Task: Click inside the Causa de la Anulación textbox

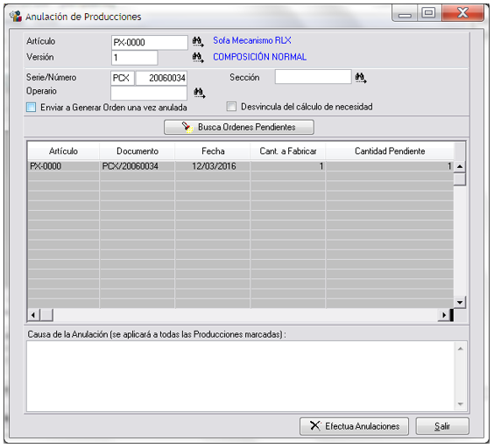Action: pos(241,376)
